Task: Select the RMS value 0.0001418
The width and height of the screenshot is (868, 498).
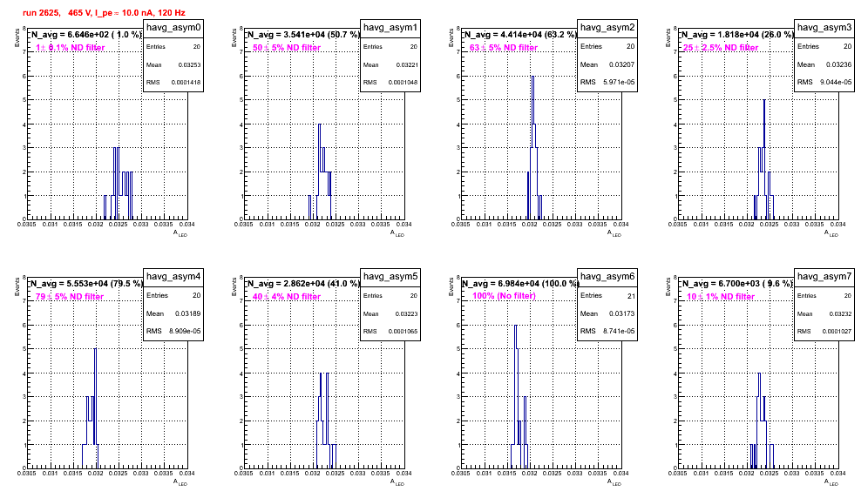Action: click(x=186, y=83)
